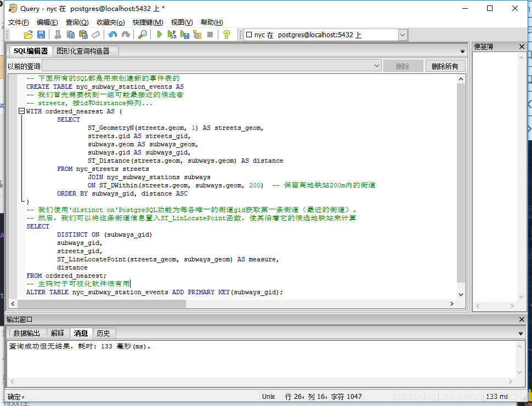Open the output pane tab list arrow
The height and width of the screenshot is (406, 532).
[521, 334]
